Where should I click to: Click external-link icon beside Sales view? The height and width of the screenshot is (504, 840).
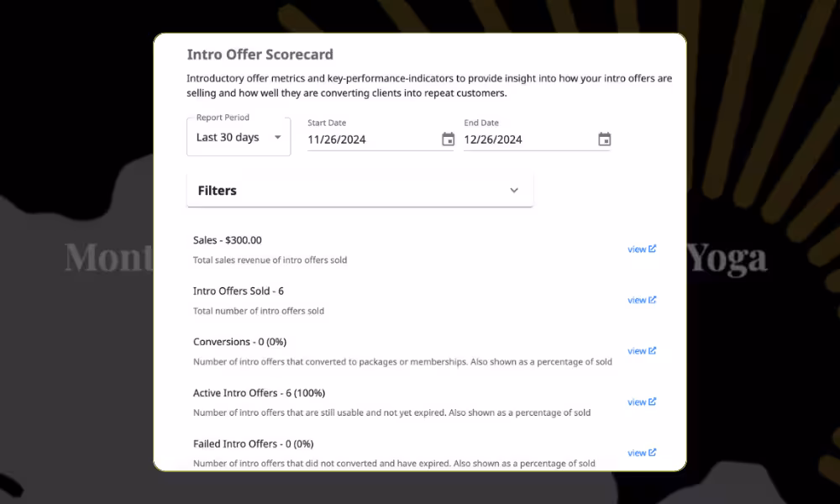pyautogui.click(x=653, y=249)
